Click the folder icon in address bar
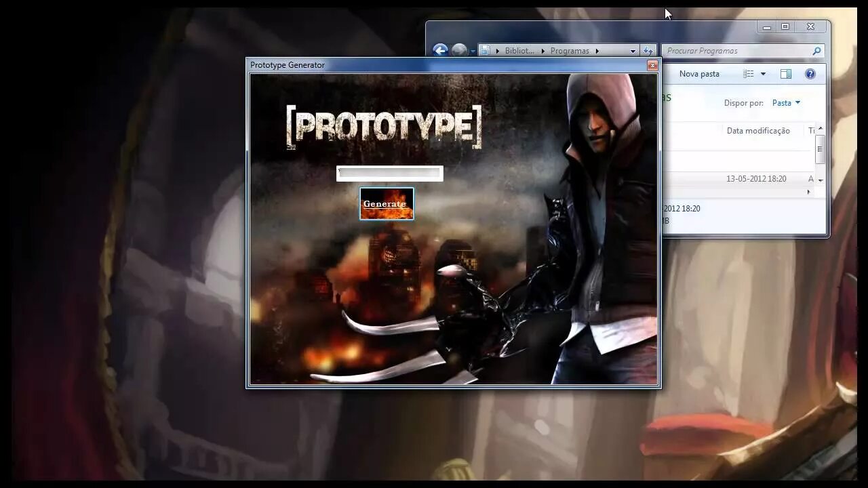Screen dimensions: 868x488 [x=485, y=51]
